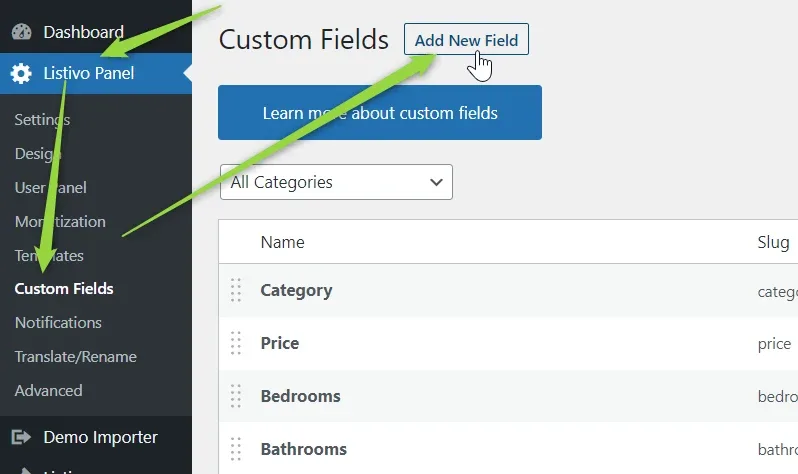
Task: Go to Design submenu item
Action: (38, 153)
